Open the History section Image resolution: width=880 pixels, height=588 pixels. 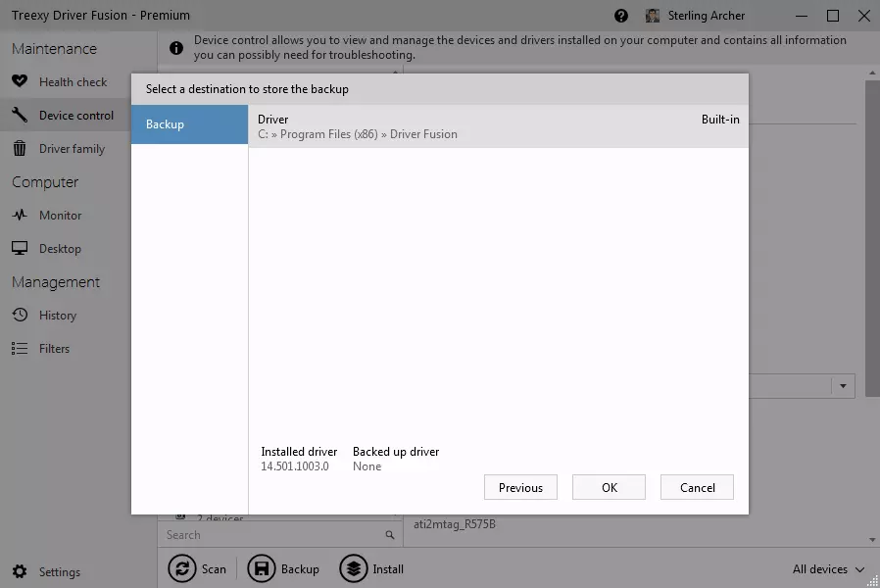(58, 316)
